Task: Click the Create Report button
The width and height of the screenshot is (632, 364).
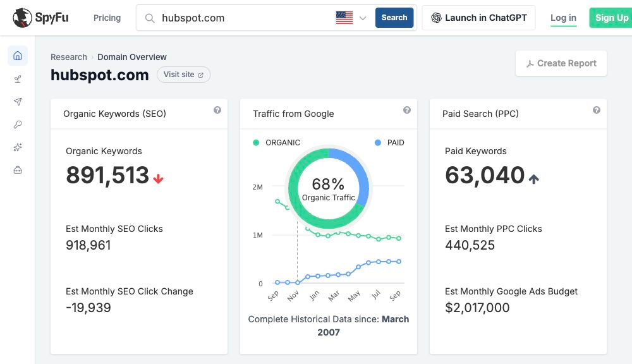Action: tap(561, 63)
